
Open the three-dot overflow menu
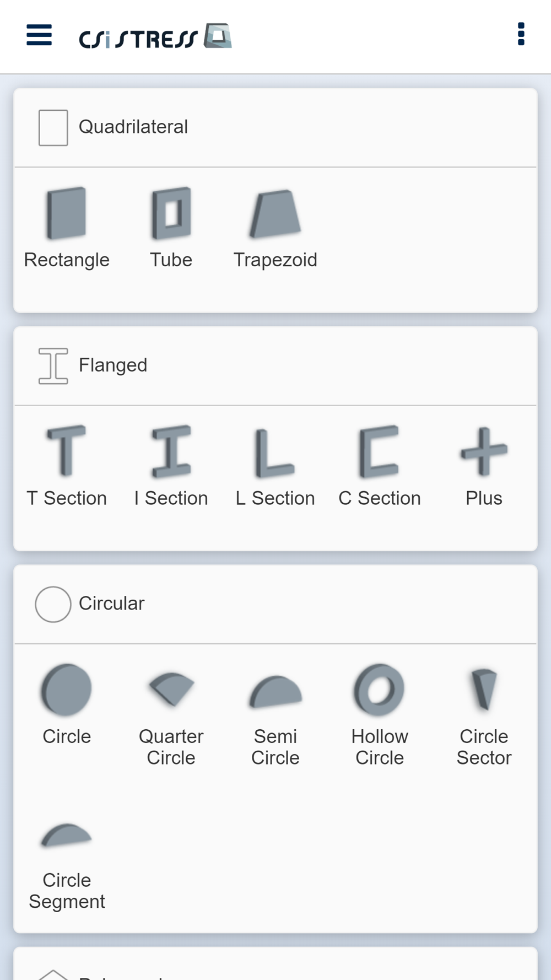tap(521, 34)
